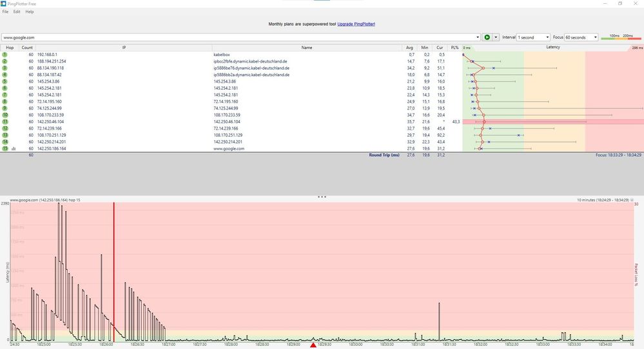644x349 pixels.
Task: Select the hop 7 green circle icon
Action: tap(5, 95)
